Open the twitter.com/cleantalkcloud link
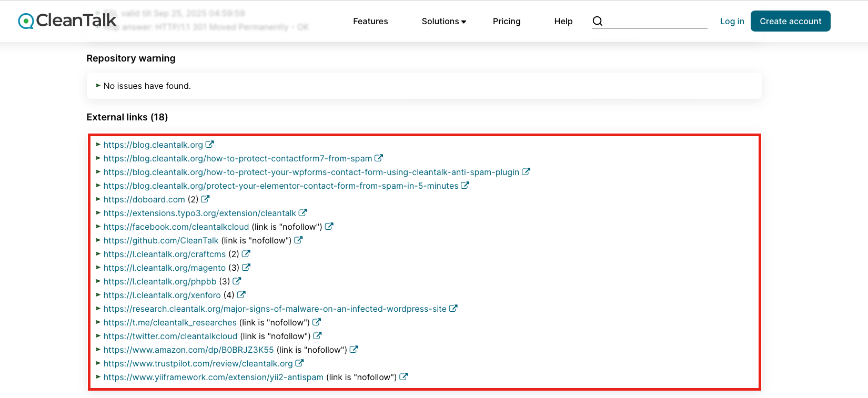Viewport: 868px width, 398px height. pyautogui.click(x=170, y=336)
